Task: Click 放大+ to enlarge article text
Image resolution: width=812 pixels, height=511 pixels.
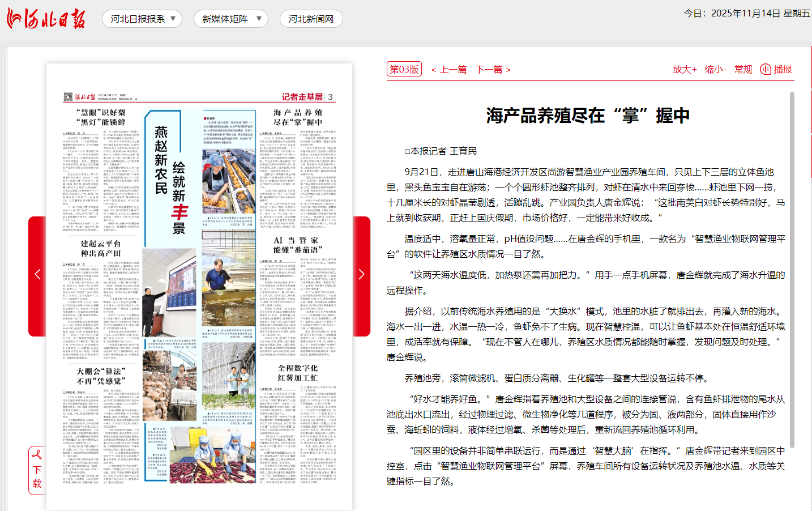Action: tap(683, 69)
